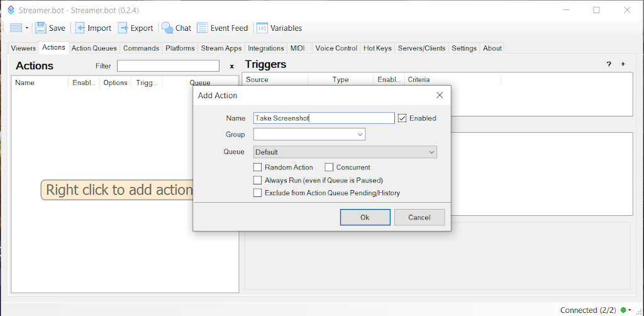Image resolution: width=644 pixels, height=316 pixels.
Task: Confirm the dialog with Ok
Action: [365, 217]
